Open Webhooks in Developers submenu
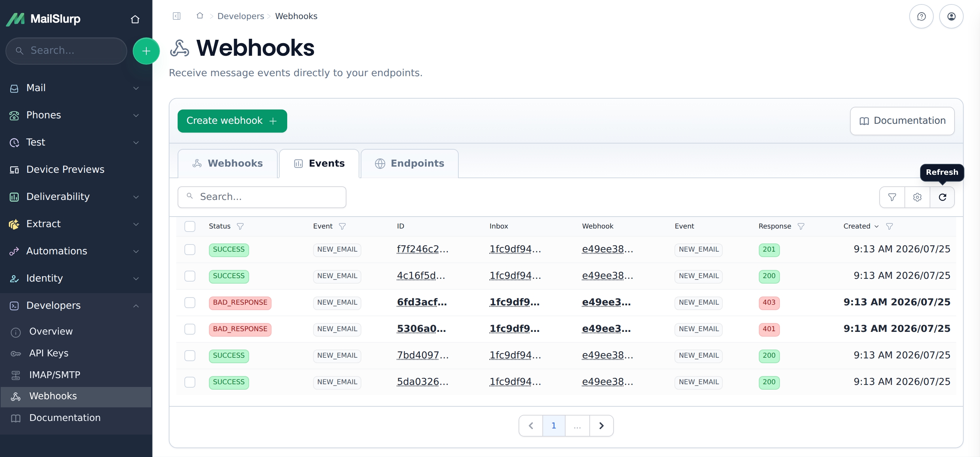Image resolution: width=980 pixels, height=457 pixels. pyautogui.click(x=76, y=396)
